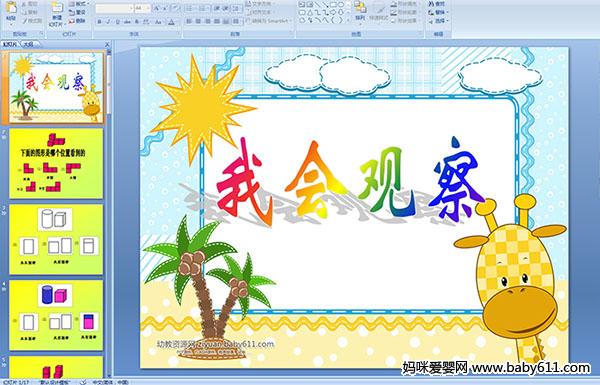Image resolution: width=600 pixels, height=385 pixels.
Task: Select the rectangle shape in shapes gallery
Action: coord(333,5)
